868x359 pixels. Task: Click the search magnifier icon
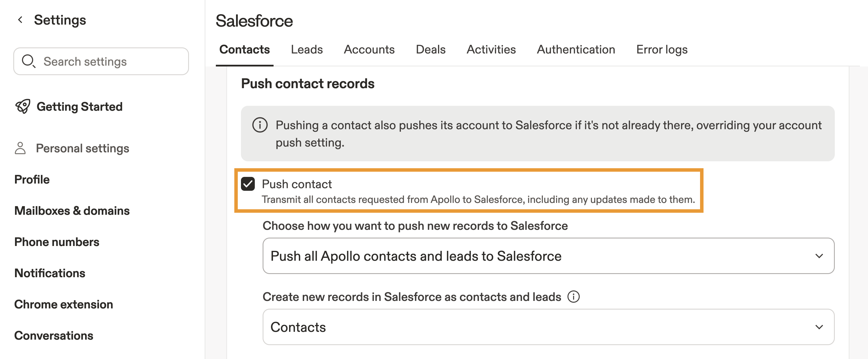(x=28, y=61)
